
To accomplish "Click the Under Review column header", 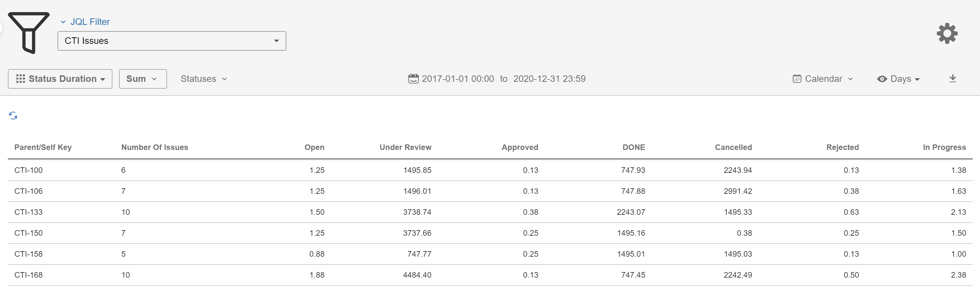I will click(405, 147).
